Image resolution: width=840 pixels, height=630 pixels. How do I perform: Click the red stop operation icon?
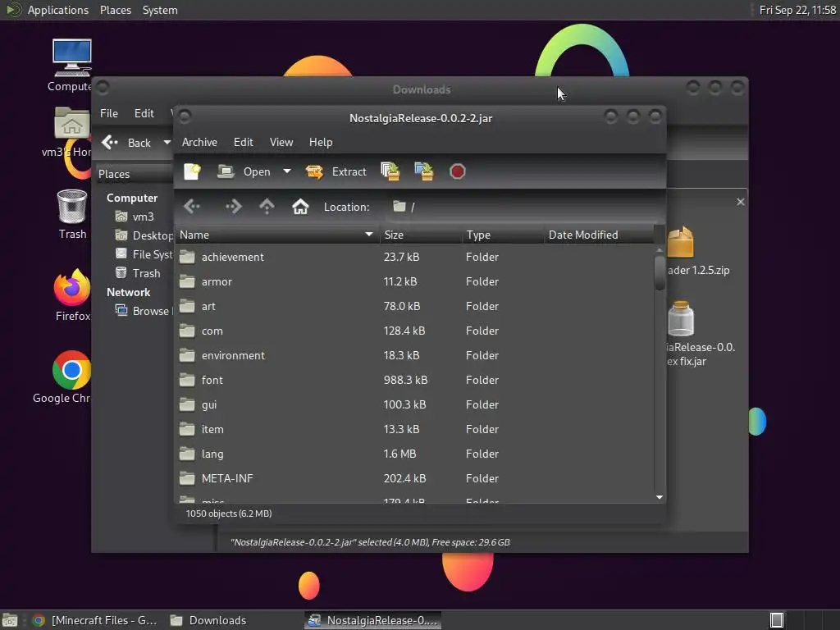pos(458,171)
